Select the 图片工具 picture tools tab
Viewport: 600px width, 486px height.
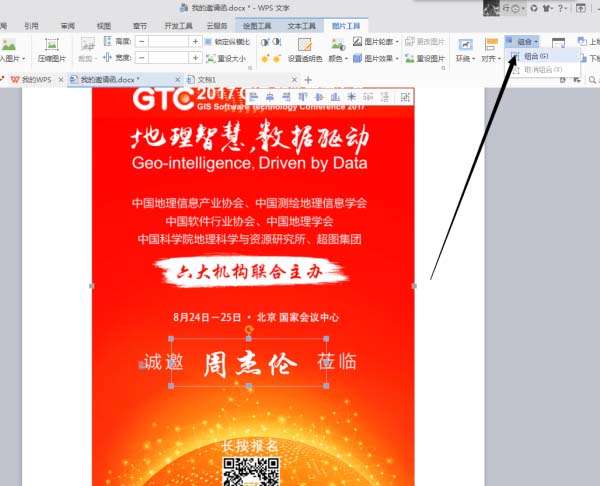click(x=346, y=26)
